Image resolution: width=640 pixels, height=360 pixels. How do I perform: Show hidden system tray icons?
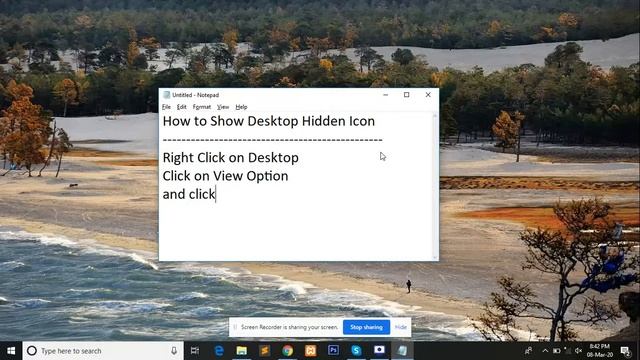tap(545, 351)
